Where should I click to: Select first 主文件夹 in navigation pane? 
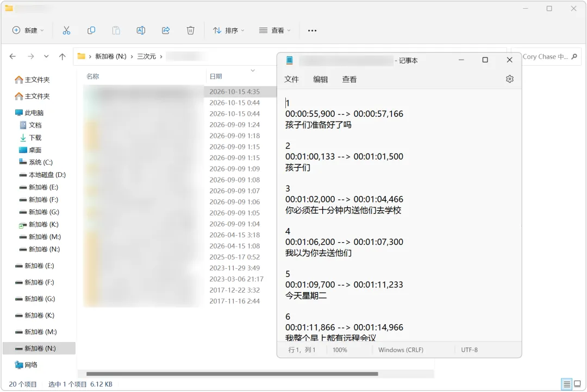point(32,80)
